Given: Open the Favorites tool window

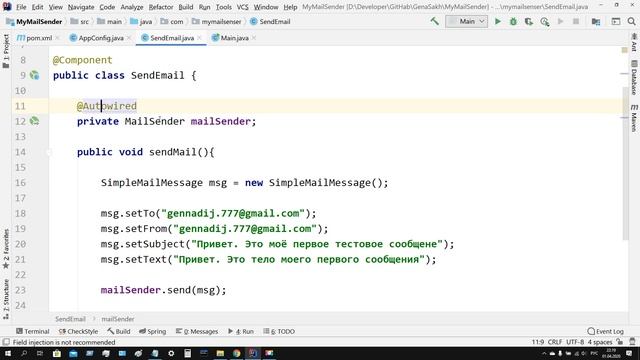Looking at the screenshot, I should click(6, 249).
